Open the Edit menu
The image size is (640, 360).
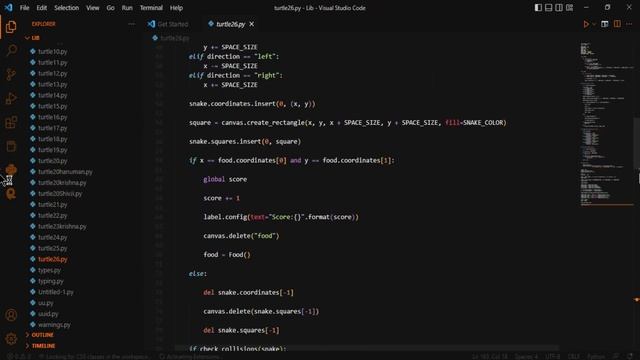point(42,8)
